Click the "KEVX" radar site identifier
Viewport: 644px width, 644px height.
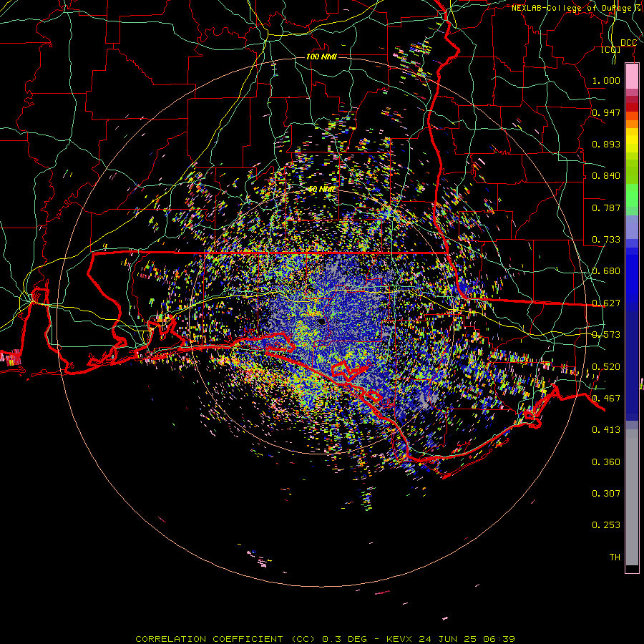[399, 639]
